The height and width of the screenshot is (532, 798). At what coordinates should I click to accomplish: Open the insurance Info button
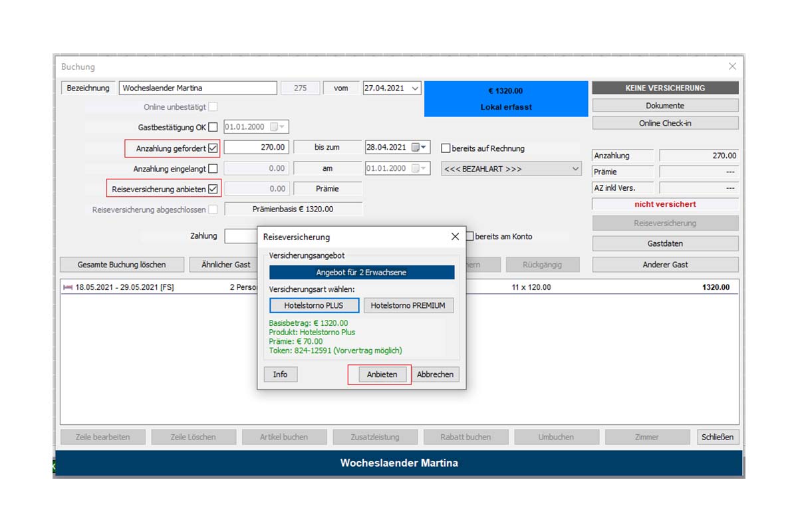280,374
